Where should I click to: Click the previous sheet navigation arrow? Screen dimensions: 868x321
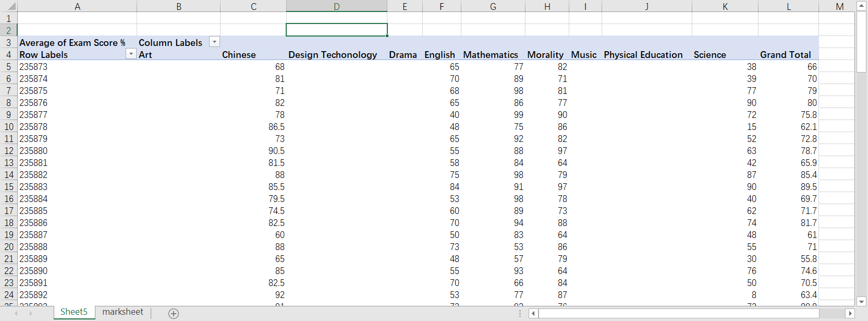click(16, 313)
